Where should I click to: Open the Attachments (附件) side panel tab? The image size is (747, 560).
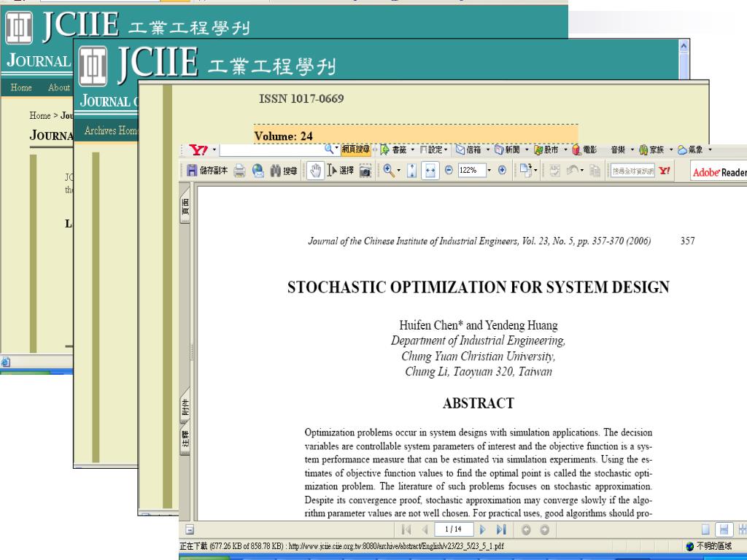pos(185,407)
